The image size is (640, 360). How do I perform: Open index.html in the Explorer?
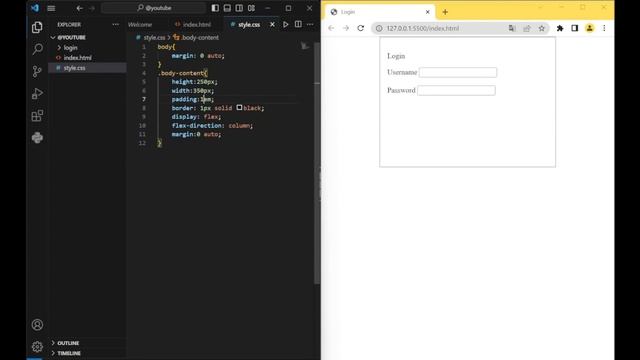pyautogui.click(x=87, y=58)
